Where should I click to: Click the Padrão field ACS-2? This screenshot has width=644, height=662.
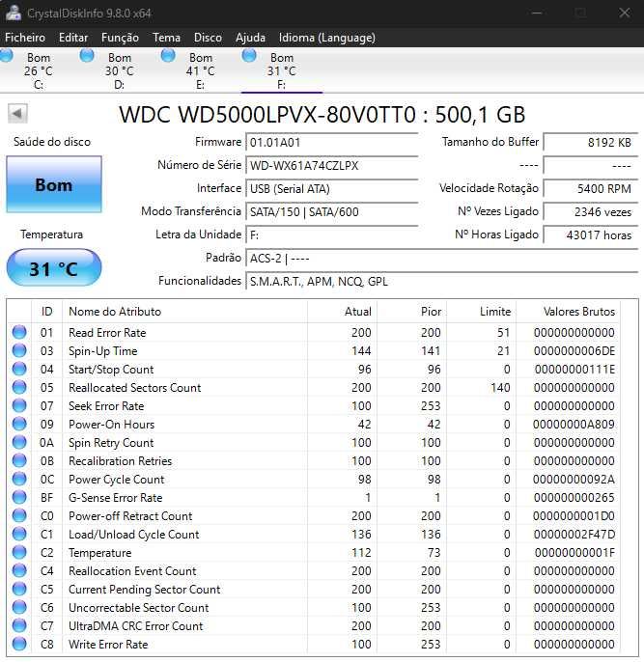click(441, 258)
